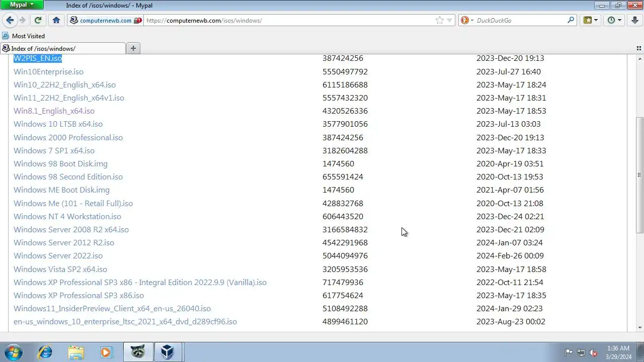
Task: Download Windows ME Boot Disk.img
Action: coord(61,190)
